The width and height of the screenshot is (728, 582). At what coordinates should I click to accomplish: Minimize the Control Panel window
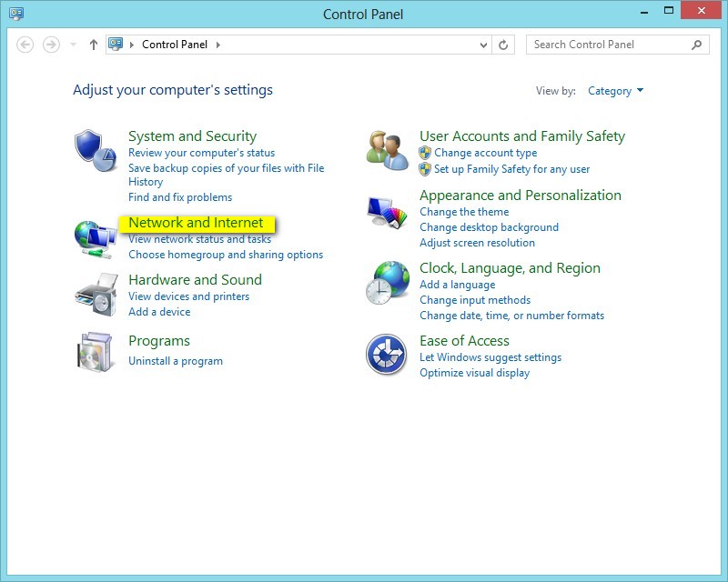coord(644,11)
